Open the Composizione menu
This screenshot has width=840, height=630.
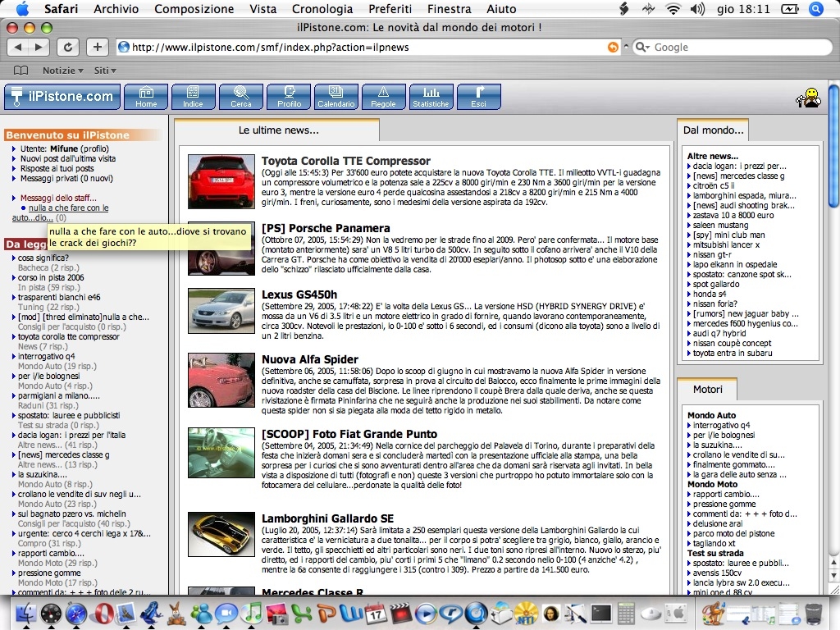click(194, 9)
